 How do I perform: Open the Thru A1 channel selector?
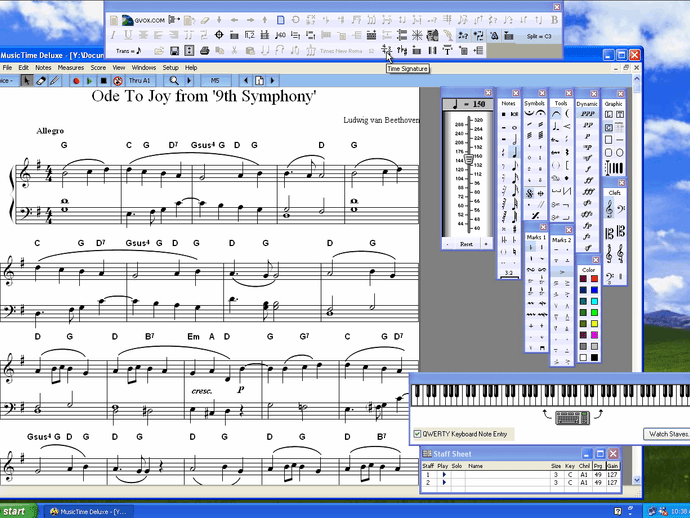click(139, 81)
